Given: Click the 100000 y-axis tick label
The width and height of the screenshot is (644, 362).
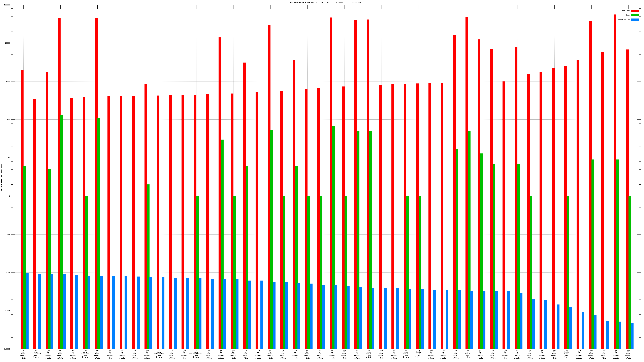Looking at the screenshot, I should point(7,5).
